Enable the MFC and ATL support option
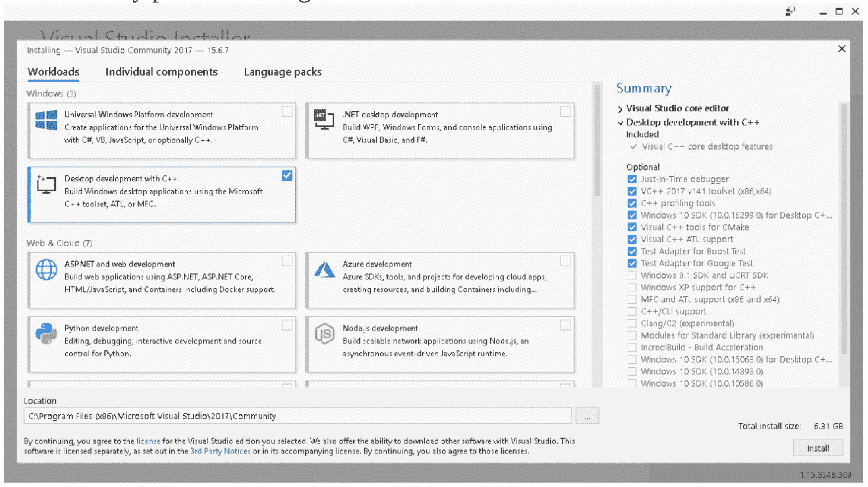This screenshot has height=487, width=868. click(x=632, y=300)
